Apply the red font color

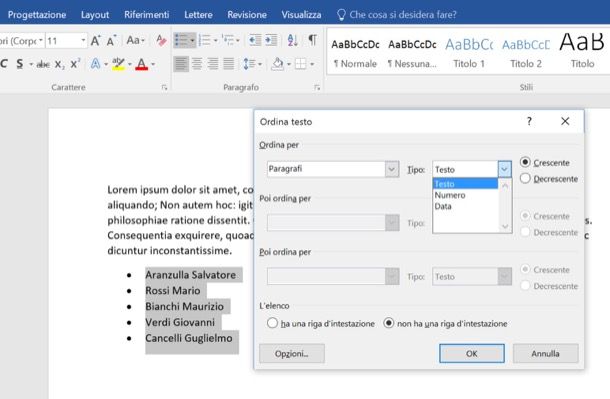[x=142, y=64]
